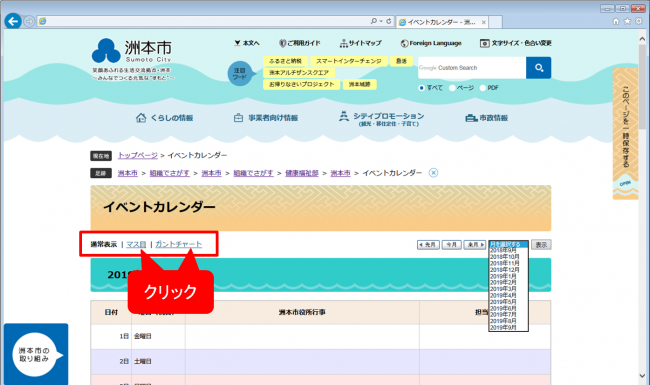Open the 事業者向け情報 navigation menu

pos(266,118)
